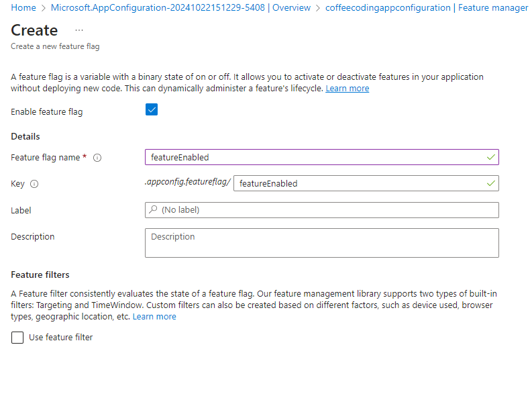532x400 pixels.
Task: Click green checkmark in Feature flag name field
Action: 491,157
